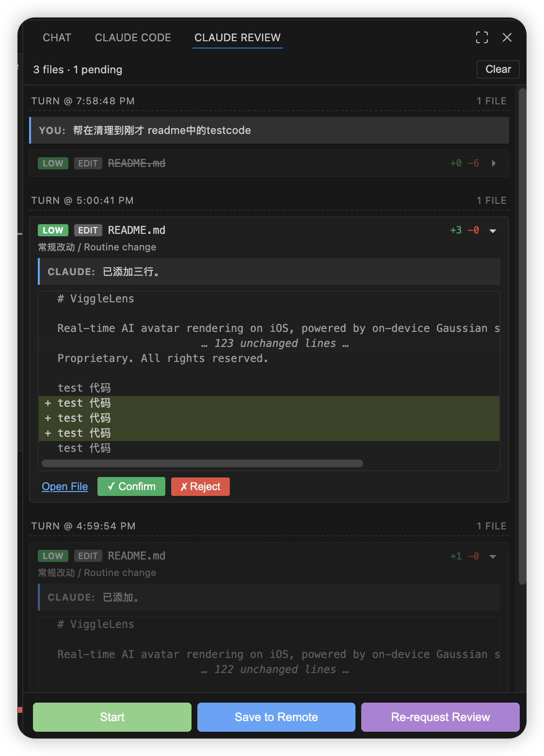Click the EDIT badge in 7:58:48 PM turn
Image resolution: width=544 pixels, height=756 pixels.
pos(88,164)
